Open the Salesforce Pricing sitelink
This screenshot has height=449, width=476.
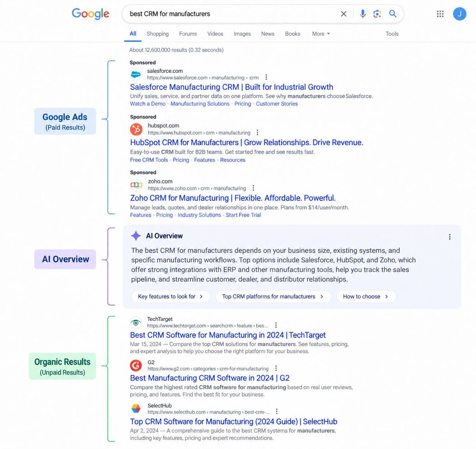point(243,104)
